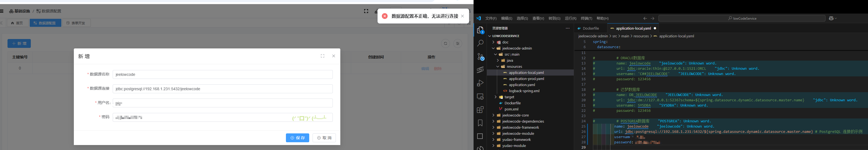Click the 取消 button
Viewport: 868px width, 150px height.
click(324, 138)
